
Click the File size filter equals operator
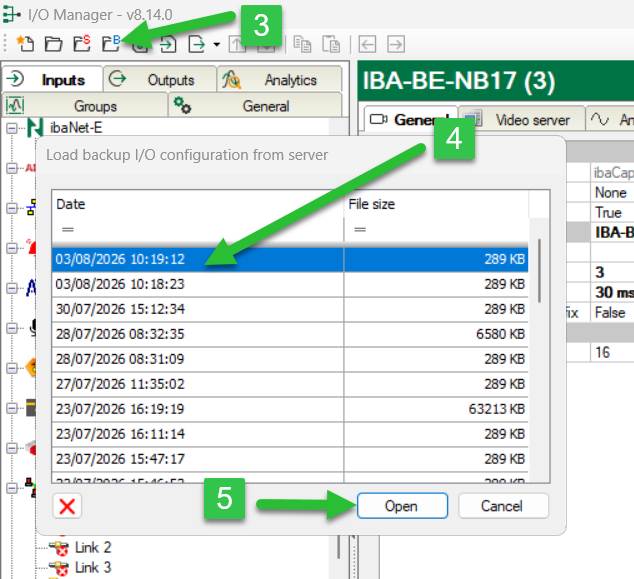[360, 229]
